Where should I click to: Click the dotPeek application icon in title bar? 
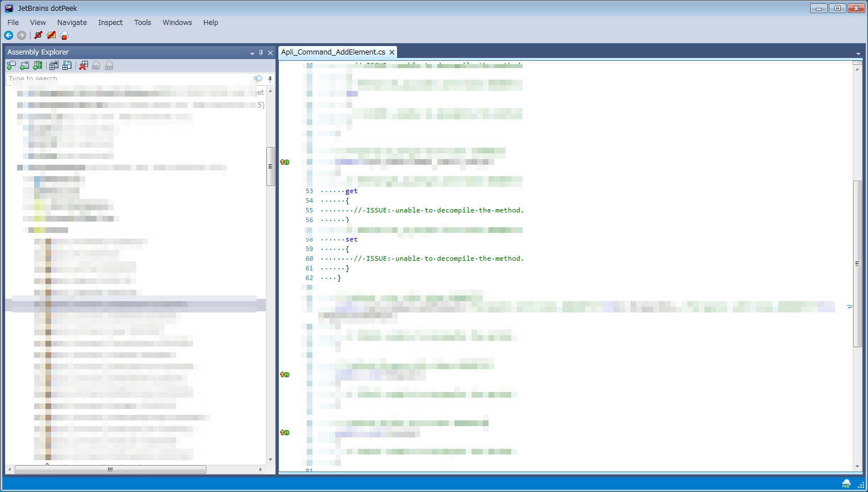[x=9, y=8]
